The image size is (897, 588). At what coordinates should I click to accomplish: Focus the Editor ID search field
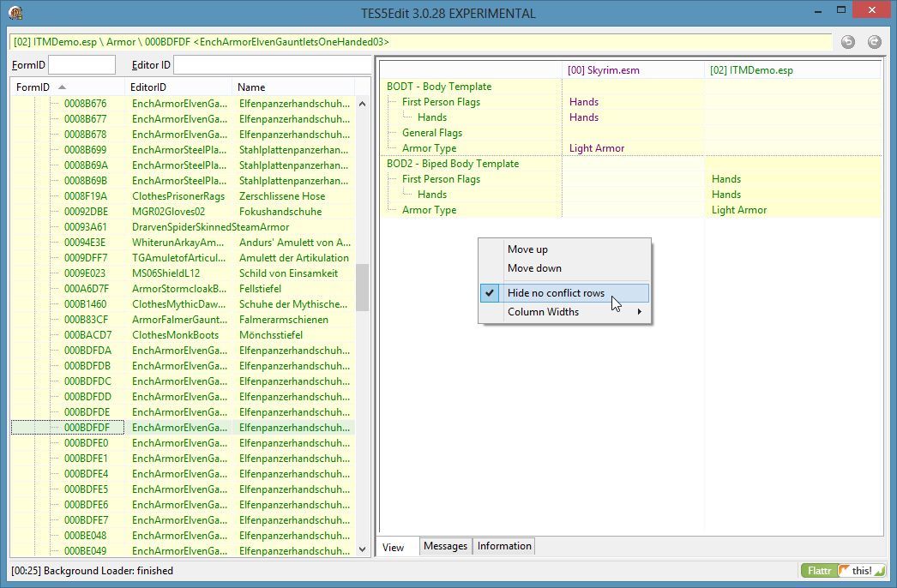coord(271,65)
